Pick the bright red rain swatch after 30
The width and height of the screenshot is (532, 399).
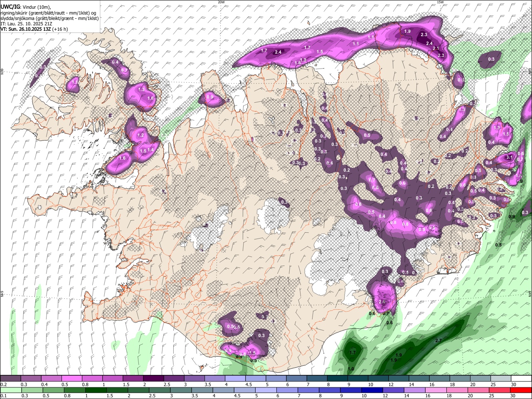[521, 390]
